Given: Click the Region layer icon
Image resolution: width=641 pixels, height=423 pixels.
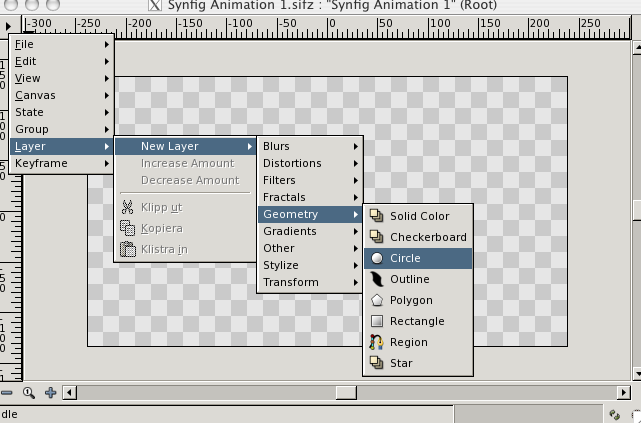Looking at the screenshot, I should click(x=376, y=342).
